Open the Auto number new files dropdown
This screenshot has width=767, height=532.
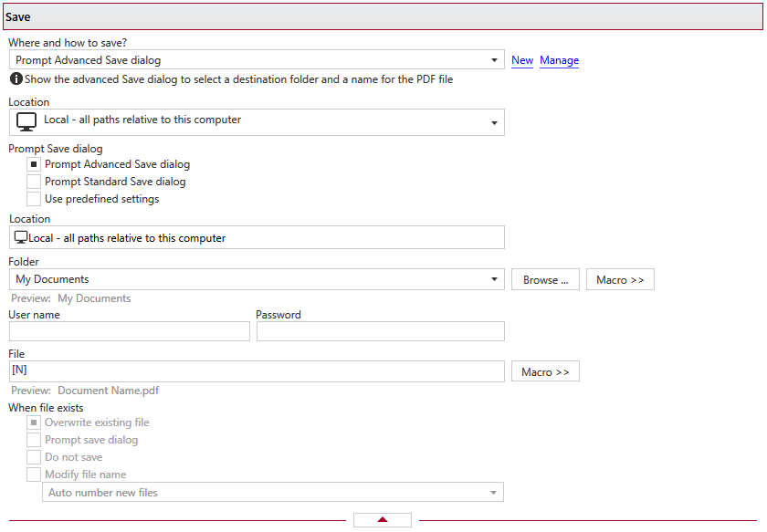point(273,493)
